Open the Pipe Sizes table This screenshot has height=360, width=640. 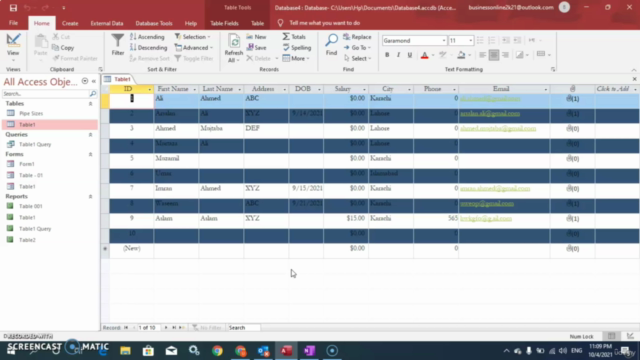31,113
